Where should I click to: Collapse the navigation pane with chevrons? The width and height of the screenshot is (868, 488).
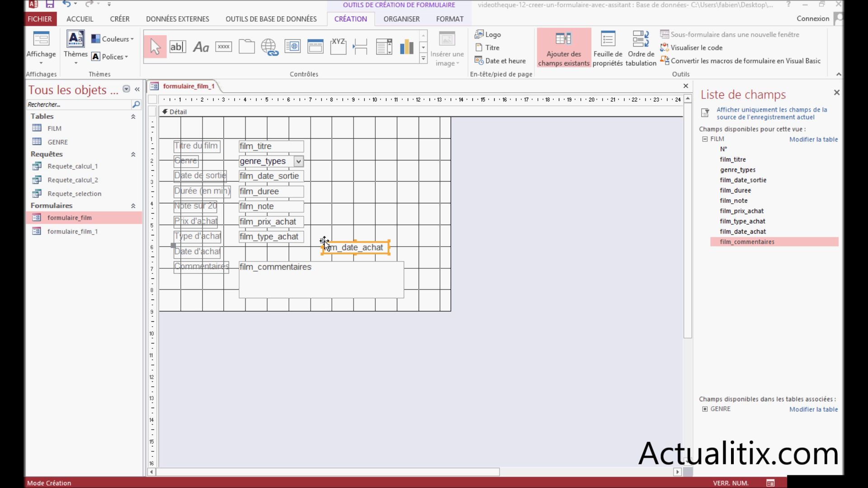(x=137, y=89)
